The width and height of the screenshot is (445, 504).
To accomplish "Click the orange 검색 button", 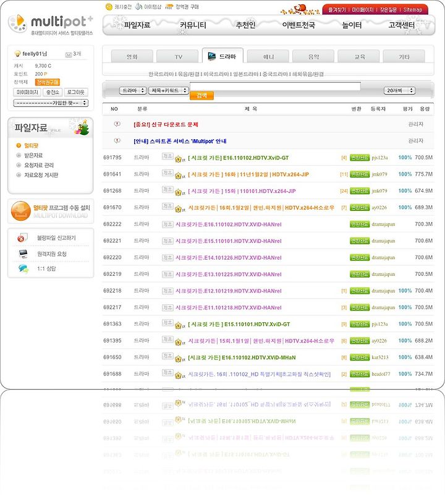I will point(201,95).
